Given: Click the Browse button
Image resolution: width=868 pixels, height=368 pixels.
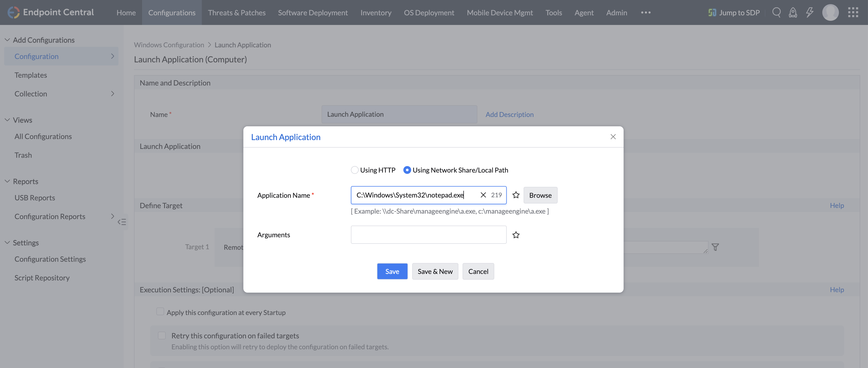Looking at the screenshot, I should point(540,195).
